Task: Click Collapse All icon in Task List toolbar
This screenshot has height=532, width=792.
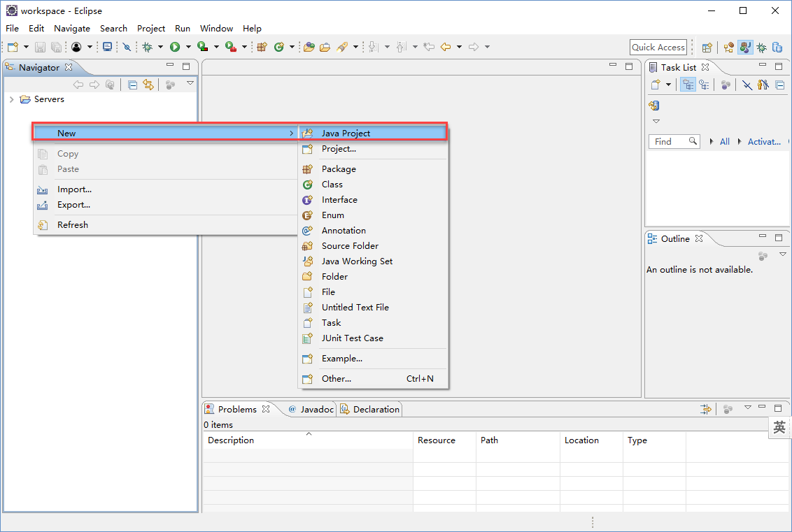Action: 779,85
